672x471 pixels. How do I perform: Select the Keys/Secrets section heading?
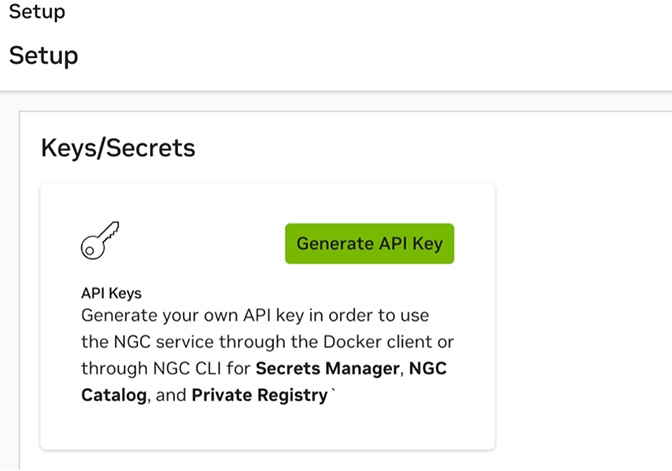pyautogui.click(x=118, y=149)
